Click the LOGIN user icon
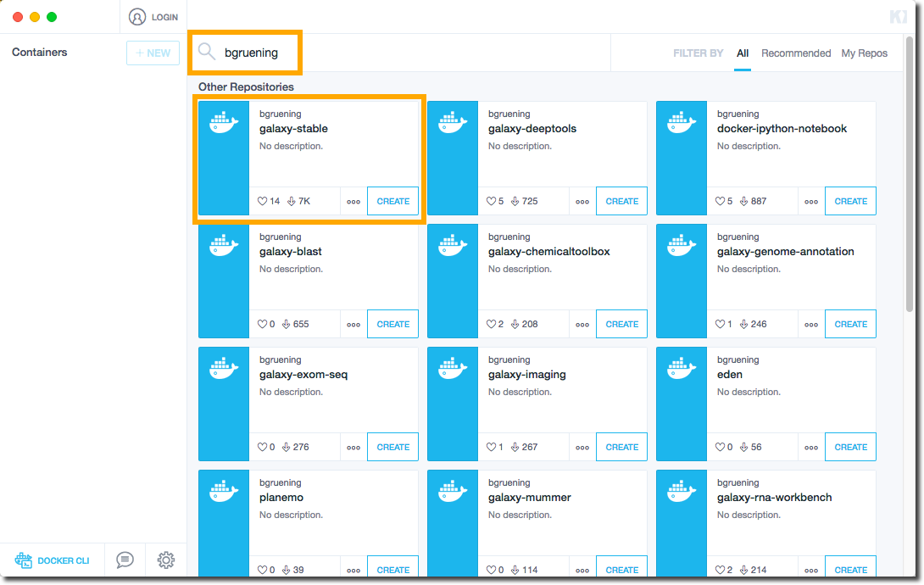924x585 pixels. (x=137, y=17)
